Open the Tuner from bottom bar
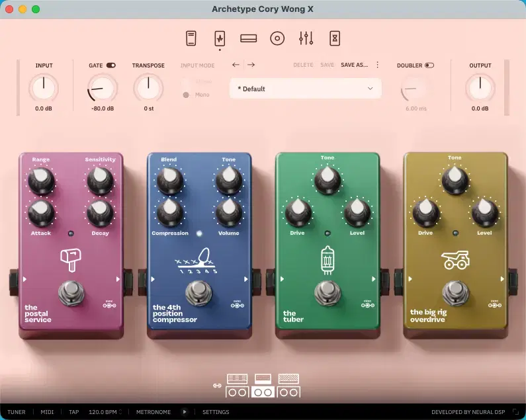 [x=17, y=412]
